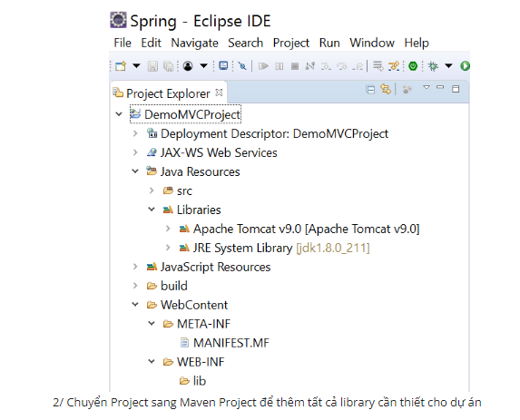
Task: Select JRE System Library [jdk1.8.0_211]
Action: [274, 248]
